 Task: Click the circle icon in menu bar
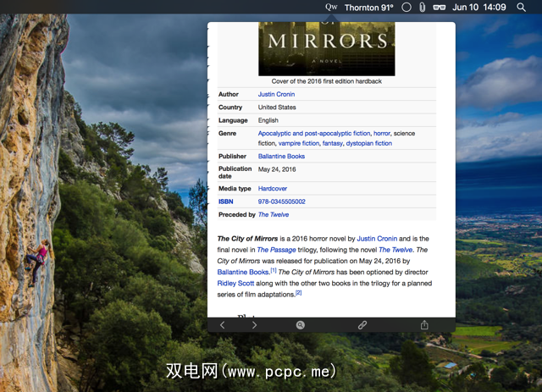(406, 8)
